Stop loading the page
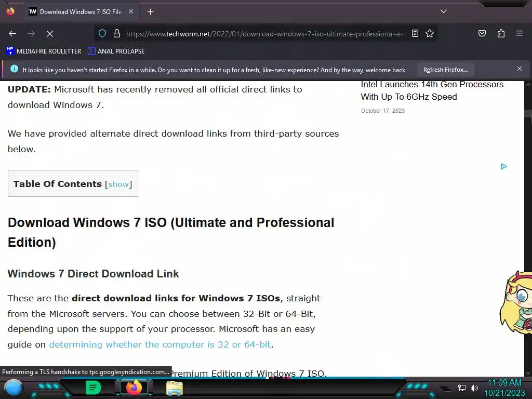532x399 pixels. [50, 34]
